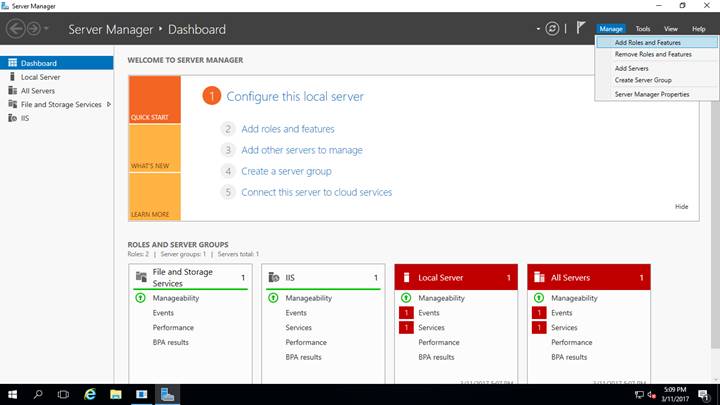Open the IIS tile header

pyautogui.click(x=323, y=277)
